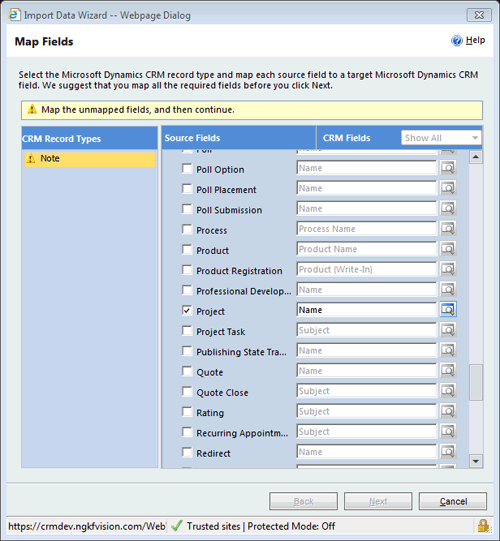500x541 pixels.
Task: Click the Name field for Quote
Action: [x=366, y=371]
